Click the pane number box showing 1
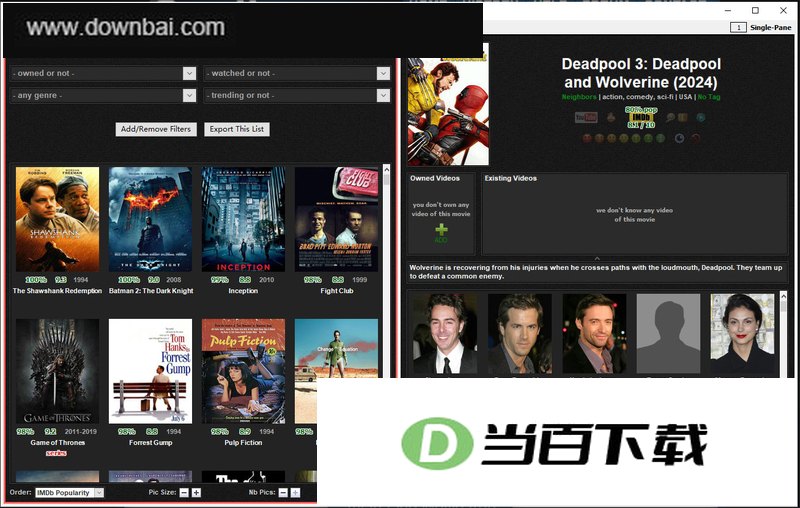 coord(738,28)
